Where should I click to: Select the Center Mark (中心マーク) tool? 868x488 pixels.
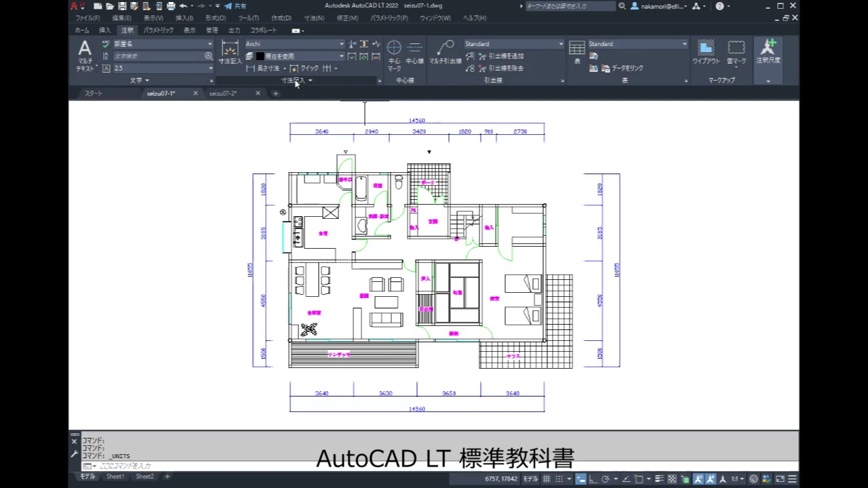coord(394,56)
